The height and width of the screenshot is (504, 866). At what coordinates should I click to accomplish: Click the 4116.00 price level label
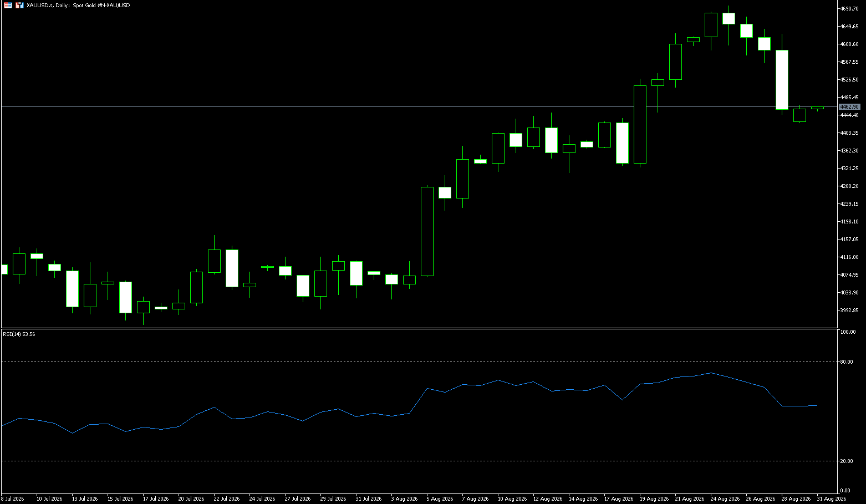[849, 257]
